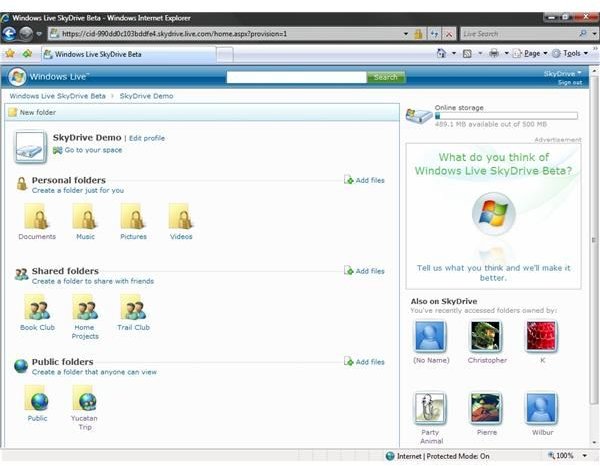Click the Add to Favorites icon
Viewport: 600px width, 466px height.
pyautogui.click(x=27, y=54)
